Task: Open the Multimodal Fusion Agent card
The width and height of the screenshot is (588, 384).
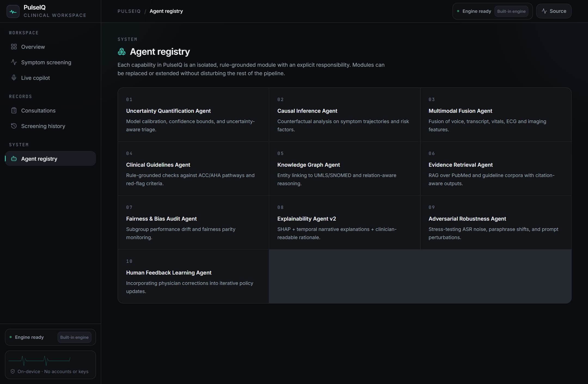Action: coord(496,115)
